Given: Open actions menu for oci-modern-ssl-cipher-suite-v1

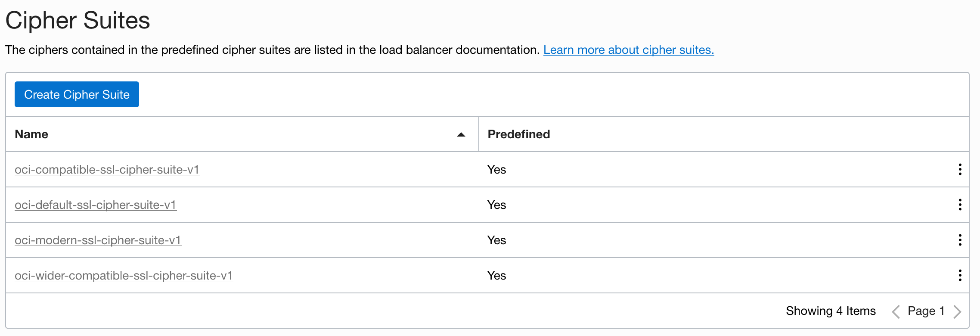Looking at the screenshot, I should 960,240.
